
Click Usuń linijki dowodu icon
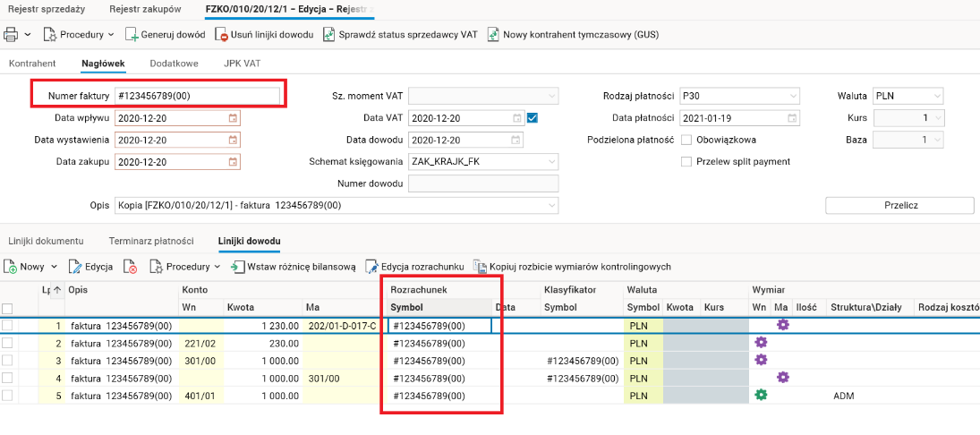point(224,35)
